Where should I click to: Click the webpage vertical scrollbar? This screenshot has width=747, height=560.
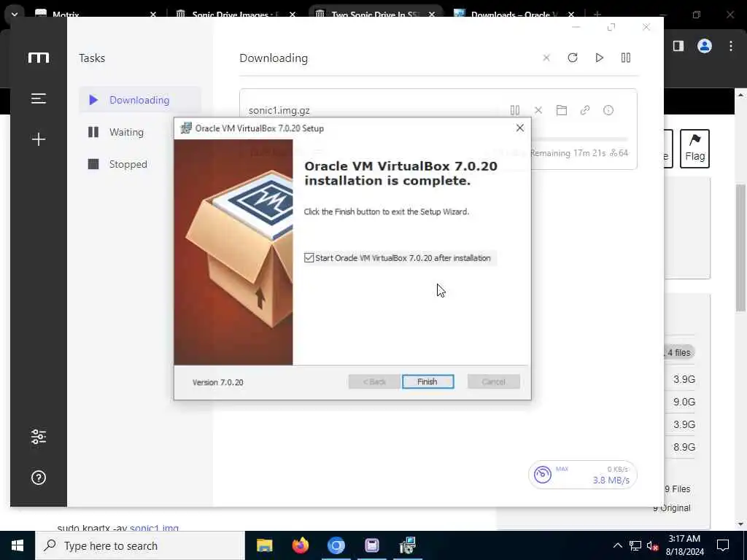pos(740,248)
